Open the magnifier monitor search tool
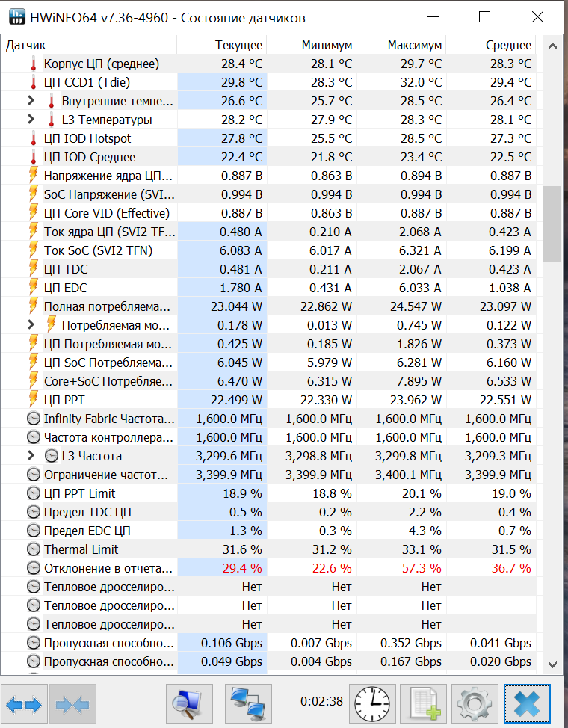 (x=188, y=703)
